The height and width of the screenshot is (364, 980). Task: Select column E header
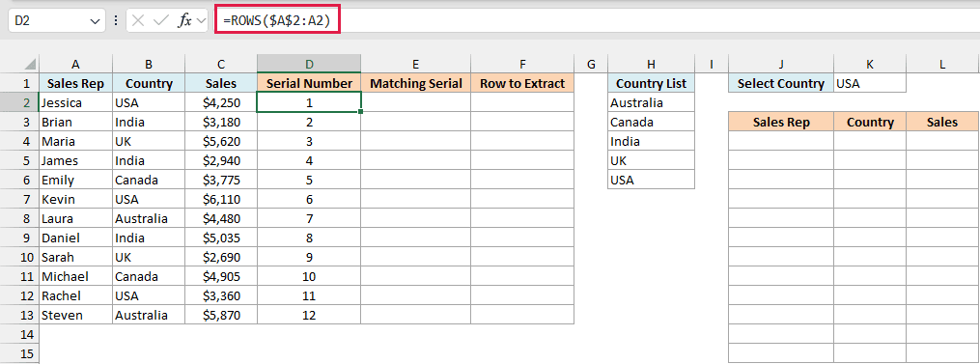point(415,64)
